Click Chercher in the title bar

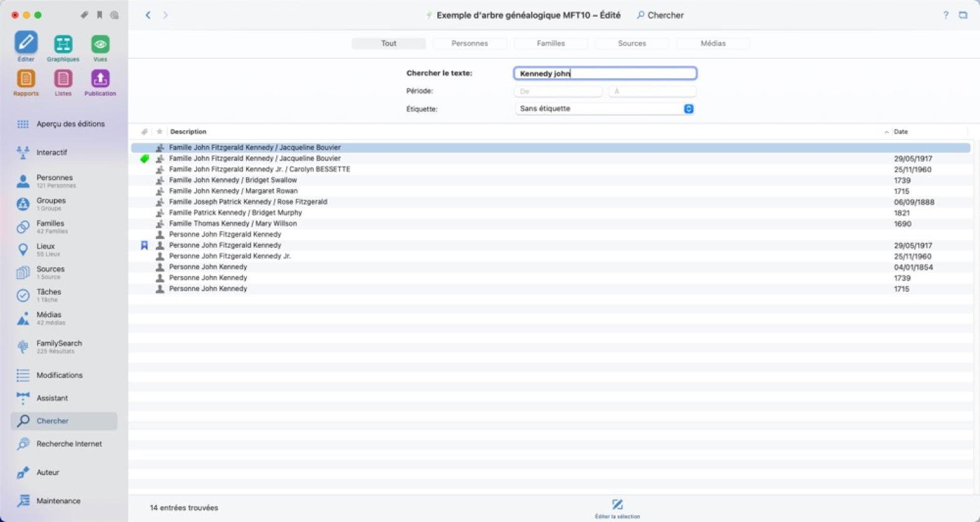click(x=660, y=15)
